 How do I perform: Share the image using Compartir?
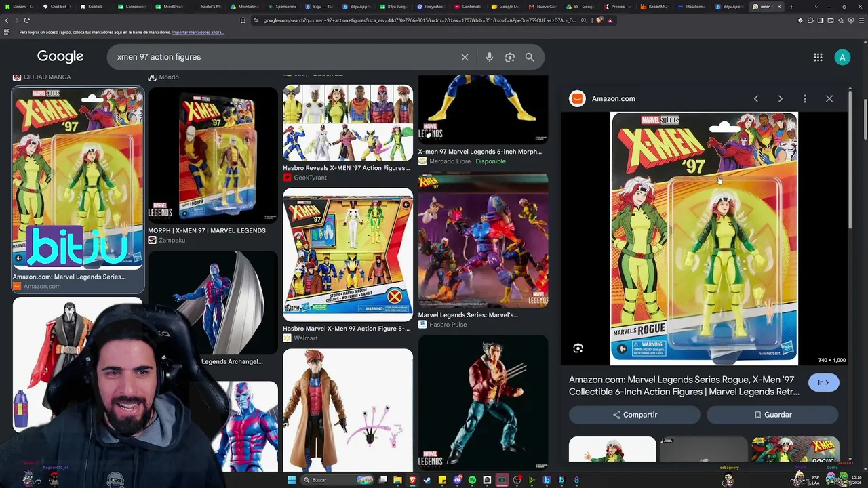pos(635,415)
